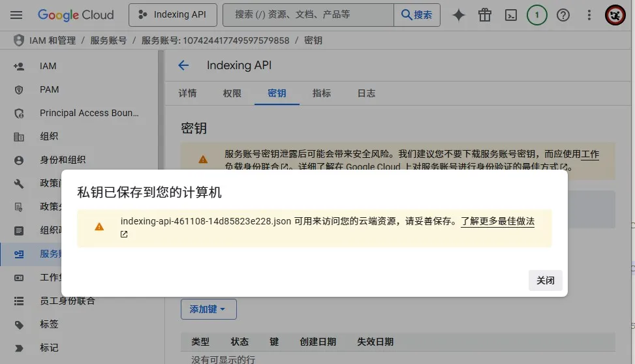The width and height of the screenshot is (635, 364).
Task: Switch to the 权限 tab
Action: click(x=232, y=93)
